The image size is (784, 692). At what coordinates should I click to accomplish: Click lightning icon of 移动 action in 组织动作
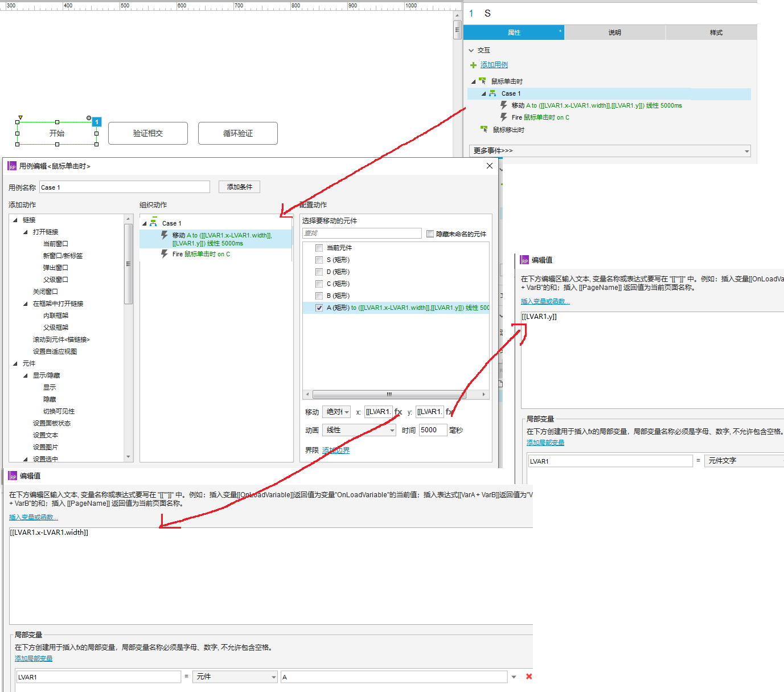coord(165,235)
